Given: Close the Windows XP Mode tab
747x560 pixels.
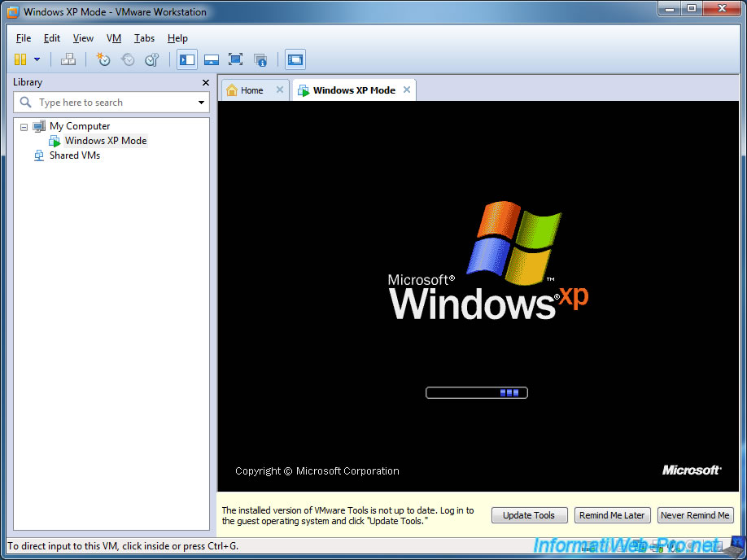Looking at the screenshot, I should (407, 90).
